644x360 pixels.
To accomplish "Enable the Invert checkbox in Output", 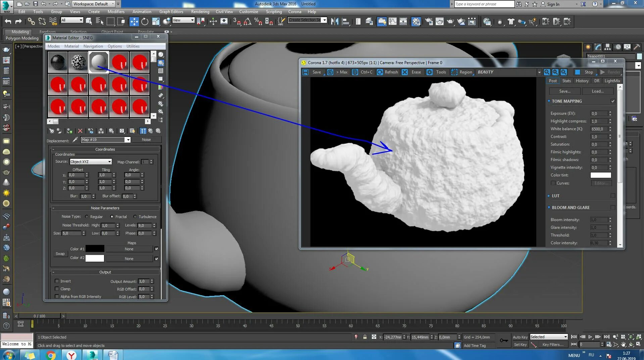I will tap(57, 281).
